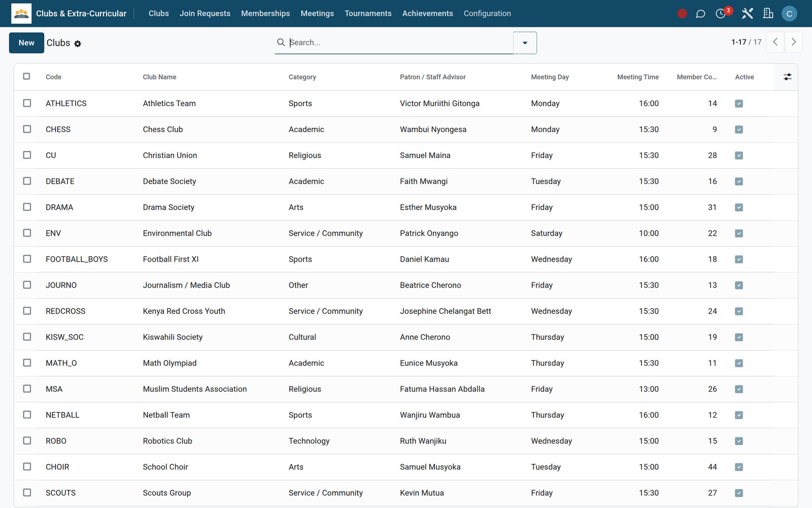Select the DRAMA row checkbox
This screenshot has height=508, width=812.
pos(27,207)
